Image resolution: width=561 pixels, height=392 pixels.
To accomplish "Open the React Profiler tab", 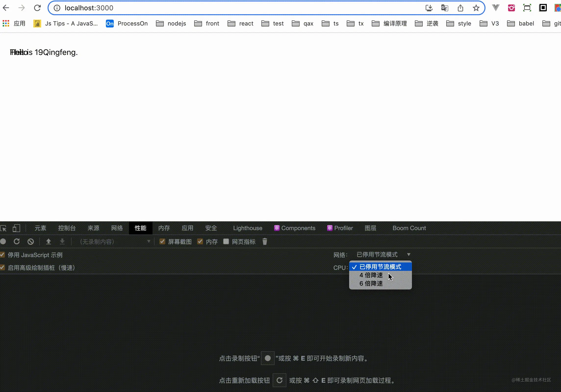I will (340, 228).
